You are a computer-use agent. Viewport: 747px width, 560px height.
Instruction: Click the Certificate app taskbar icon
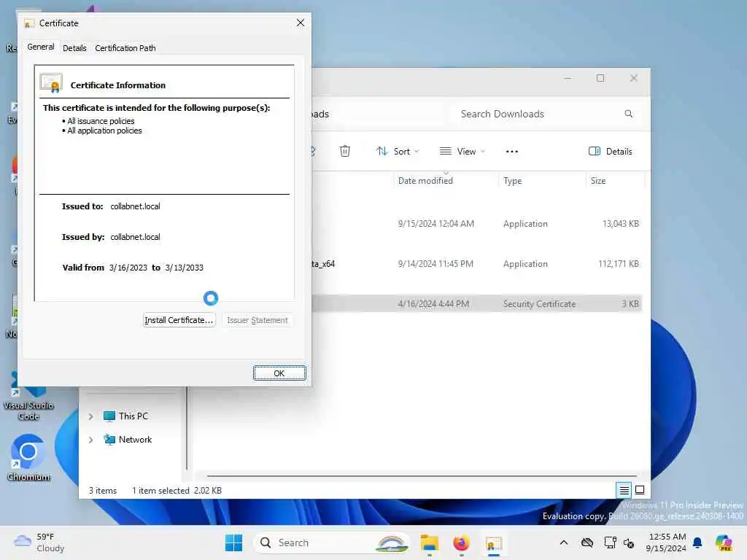click(494, 542)
